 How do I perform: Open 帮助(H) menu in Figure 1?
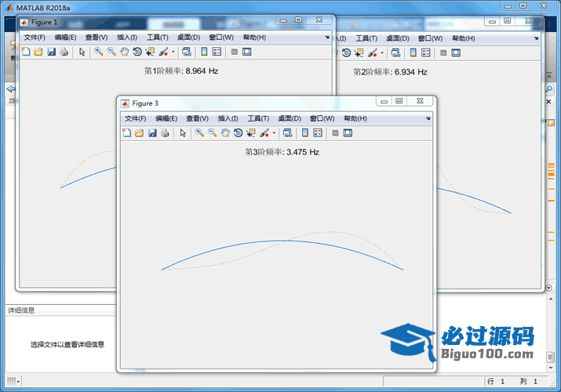pyautogui.click(x=254, y=38)
